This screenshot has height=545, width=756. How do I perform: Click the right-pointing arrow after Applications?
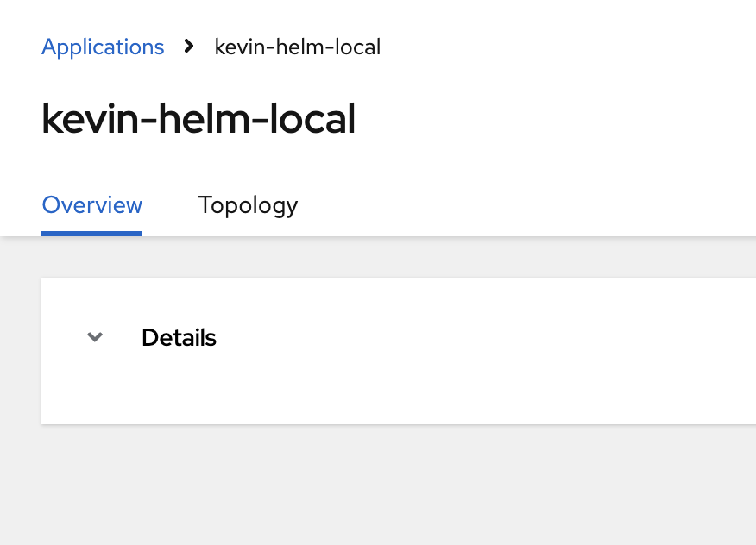pyautogui.click(x=189, y=46)
